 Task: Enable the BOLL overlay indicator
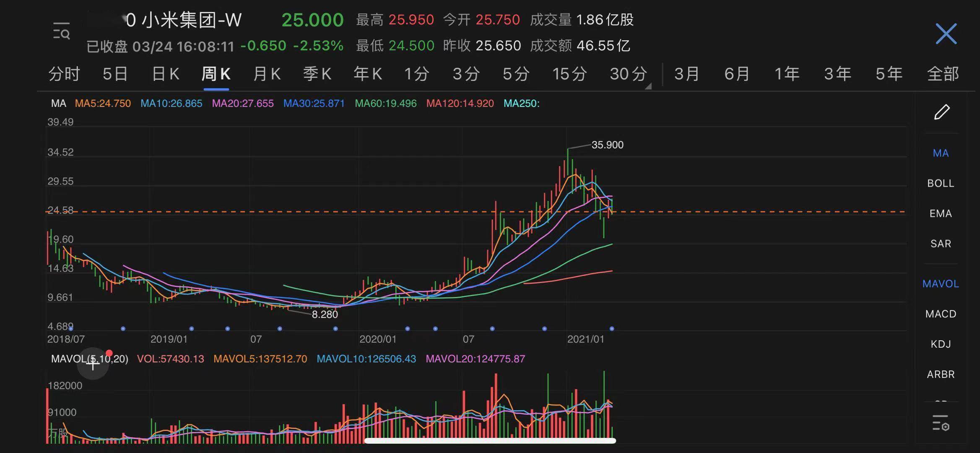coord(941,183)
